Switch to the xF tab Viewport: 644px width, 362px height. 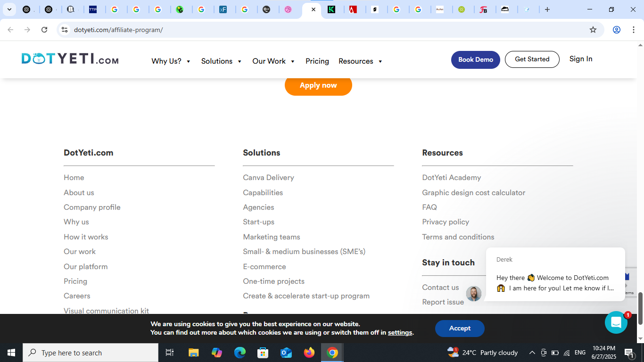223,9
